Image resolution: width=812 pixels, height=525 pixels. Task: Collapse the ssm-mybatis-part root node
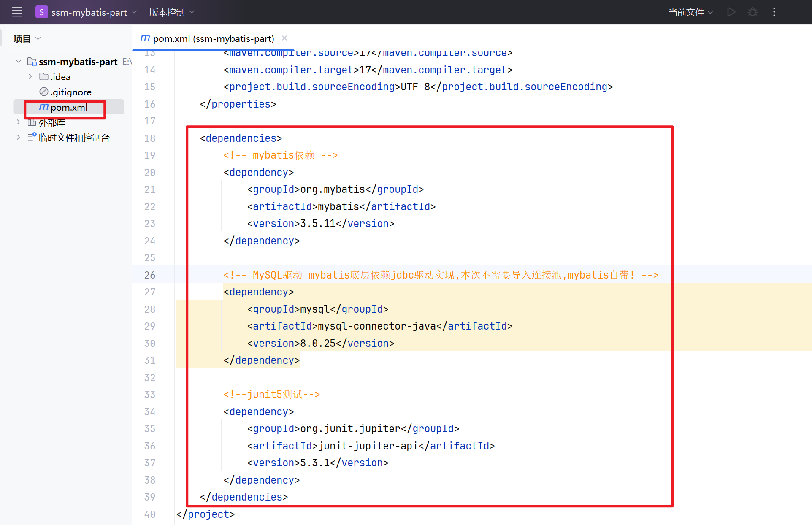pyautogui.click(x=18, y=62)
